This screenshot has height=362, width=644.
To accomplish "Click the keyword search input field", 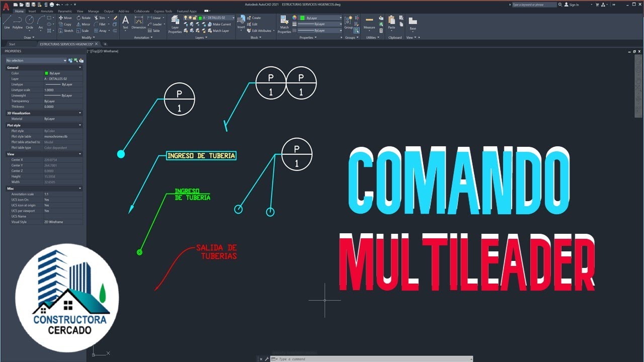I will coord(534,5).
